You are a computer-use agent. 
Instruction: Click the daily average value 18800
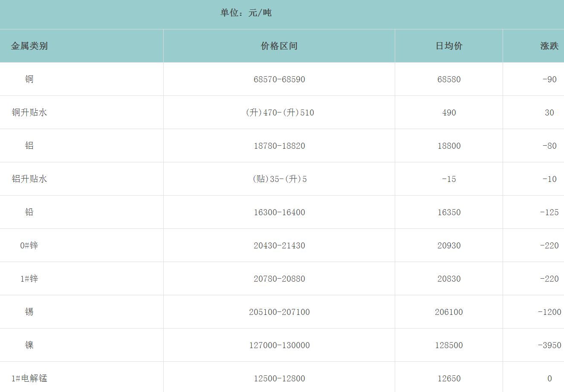click(449, 146)
